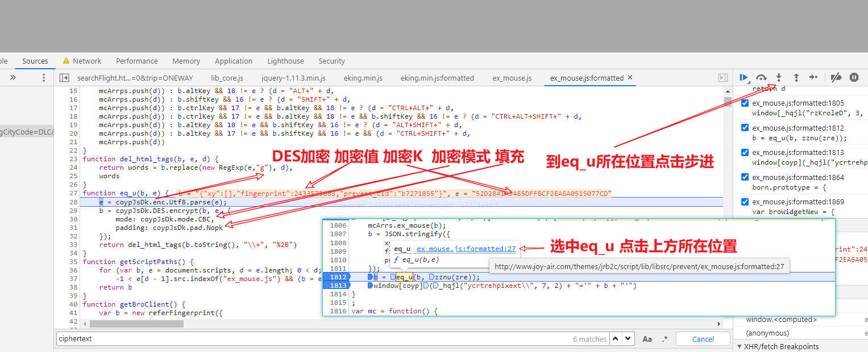Click 'f eq_u(b,e)' in the tooltip
Image resolution: width=868 pixels, height=352 pixels.
tap(416, 260)
